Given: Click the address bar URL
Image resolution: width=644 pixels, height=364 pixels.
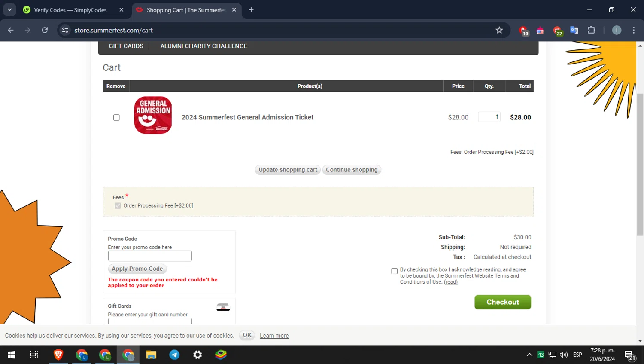Looking at the screenshot, I should coord(113,30).
